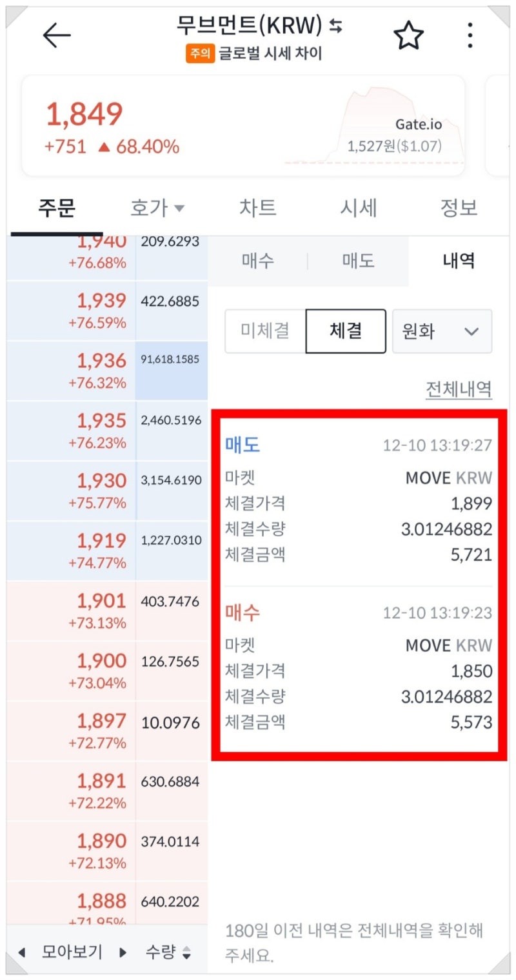Image resolution: width=516 pixels, height=980 pixels.
Task: Select the 체결 filter option
Action: point(346,331)
